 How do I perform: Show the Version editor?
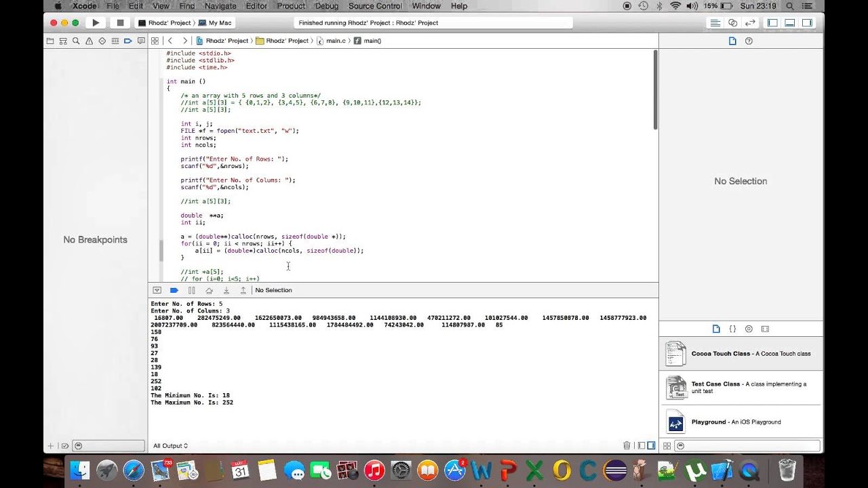(750, 22)
